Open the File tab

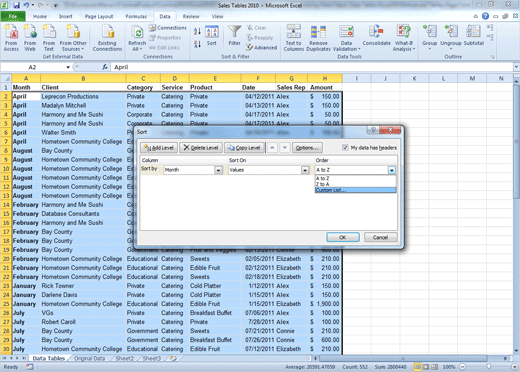(13, 16)
